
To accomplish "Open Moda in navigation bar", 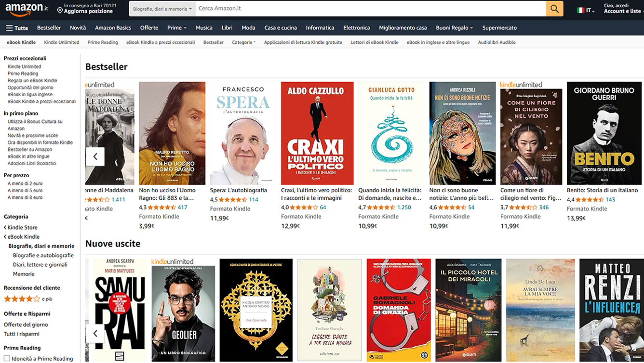I will [x=248, y=28].
